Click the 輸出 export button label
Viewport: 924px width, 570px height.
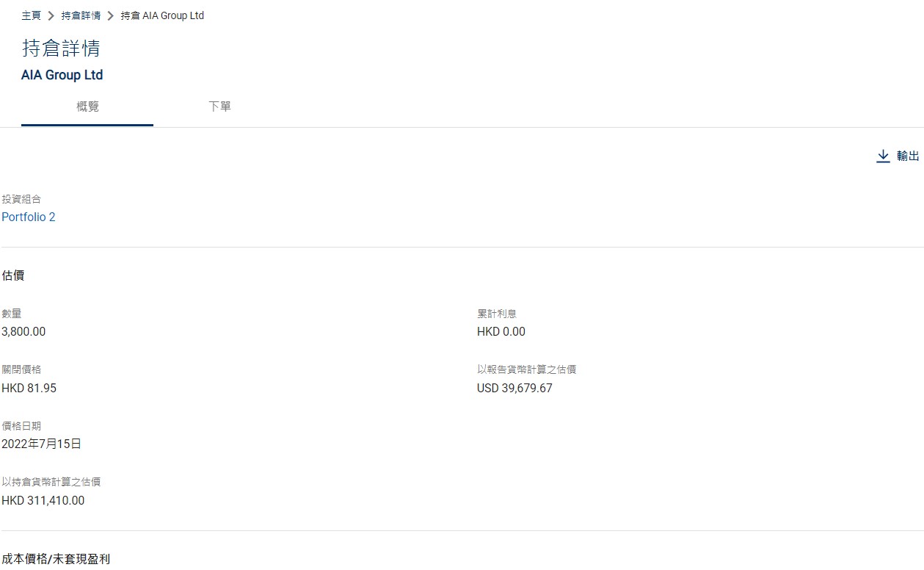[908, 156]
